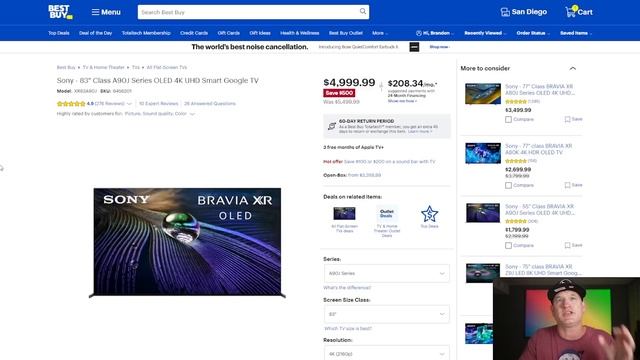Go to Top Deals
The image size is (640, 360).
(x=59, y=33)
